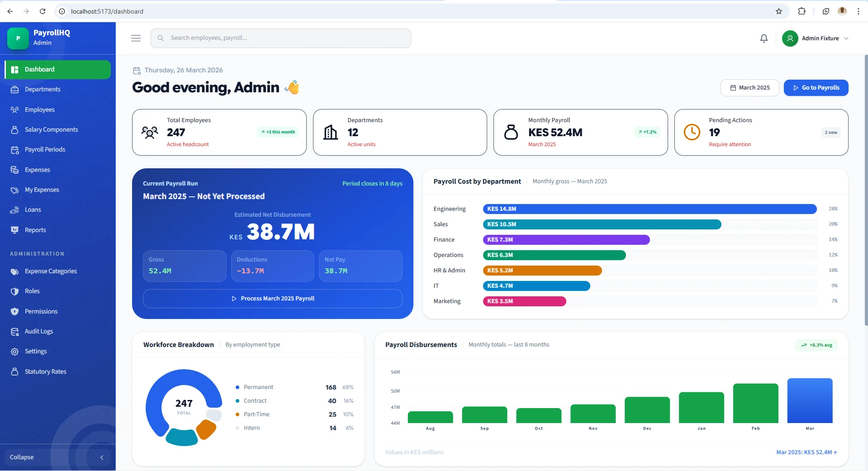Click the Settings gear icon in sidebar

[14, 352]
